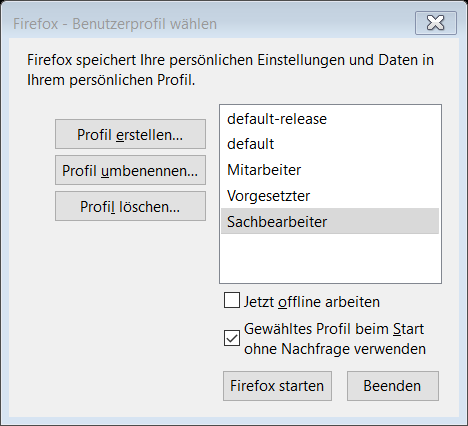Choose the Vorgesetzter profile
This screenshot has height=426, width=468.
330,196
